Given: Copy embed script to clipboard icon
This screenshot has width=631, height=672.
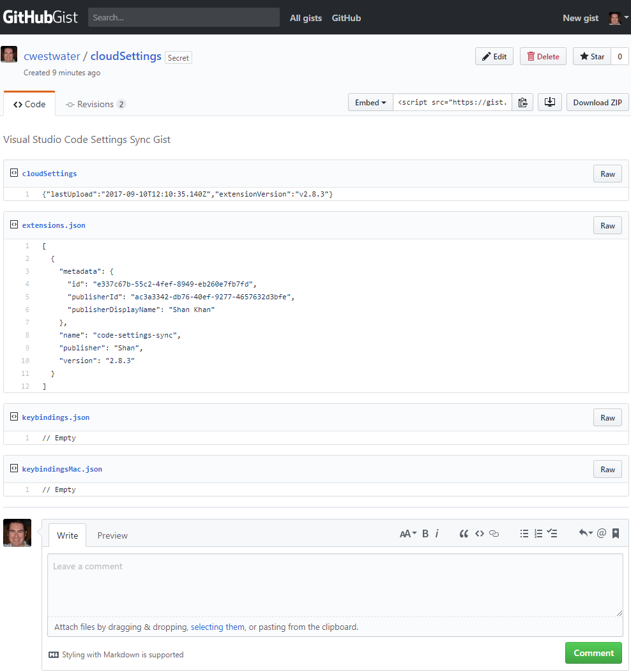Looking at the screenshot, I should pos(522,103).
